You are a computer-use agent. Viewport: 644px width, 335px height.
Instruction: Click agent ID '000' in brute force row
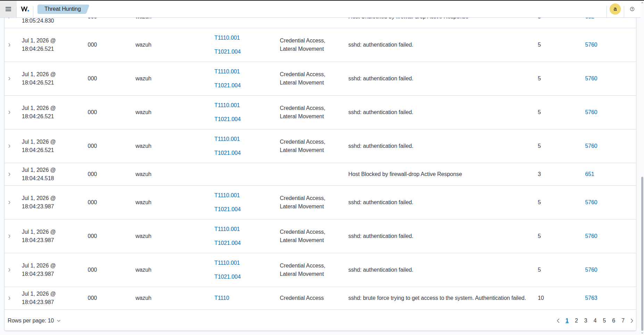92,298
